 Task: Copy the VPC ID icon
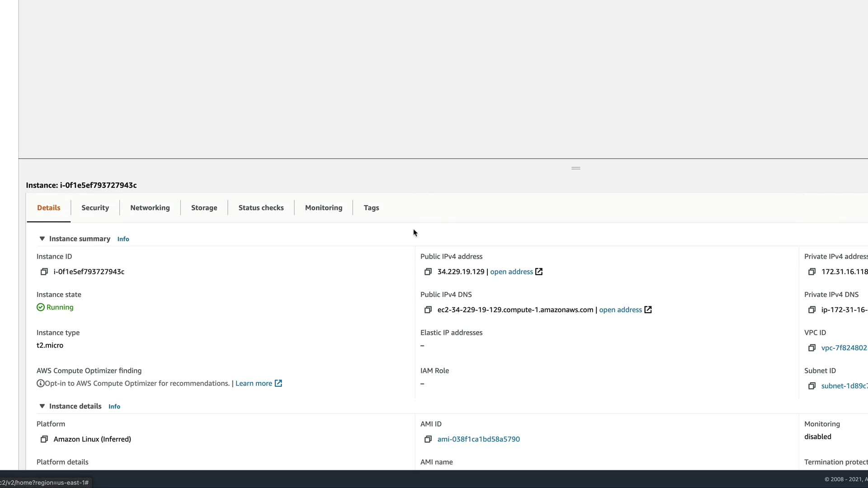click(x=811, y=347)
